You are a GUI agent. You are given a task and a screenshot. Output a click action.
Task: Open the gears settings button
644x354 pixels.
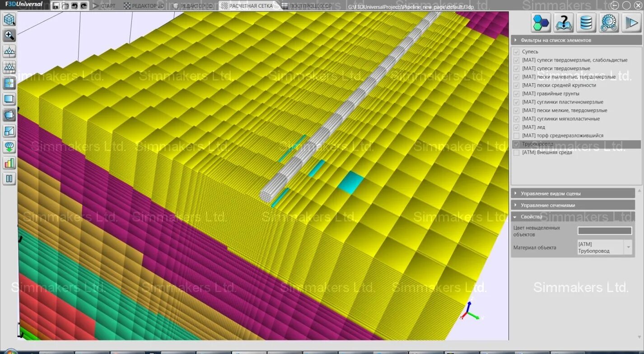click(x=609, y=23)
